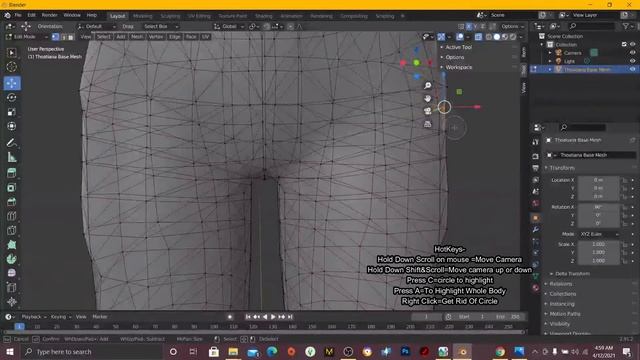Jump to the timeline start frame button
640x360 pixels.
248,317
